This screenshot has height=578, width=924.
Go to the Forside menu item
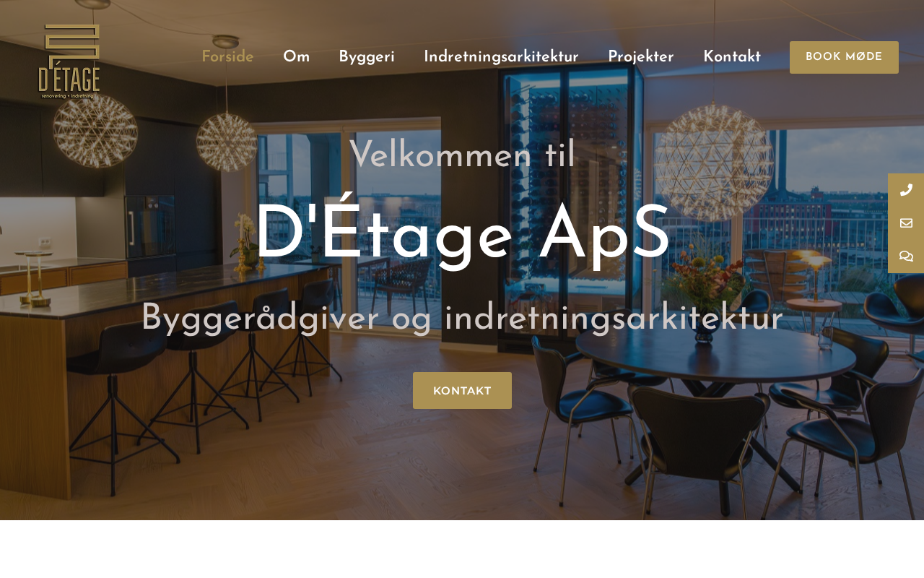(x=227, y=57)
